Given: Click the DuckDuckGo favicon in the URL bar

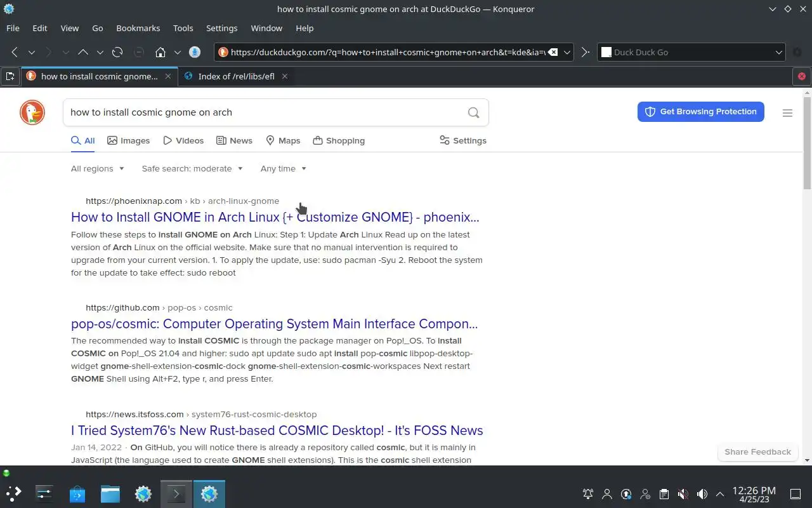Looking at the screenshot, I should [x=223, y=52].
